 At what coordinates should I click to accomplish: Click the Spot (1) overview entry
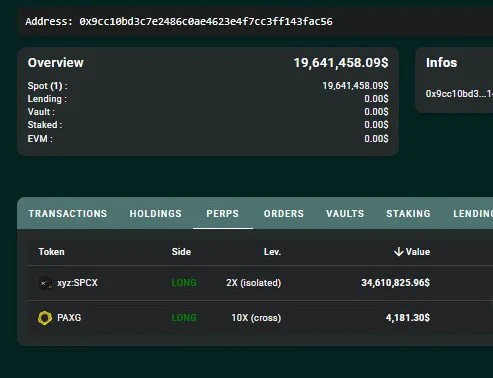47,86
